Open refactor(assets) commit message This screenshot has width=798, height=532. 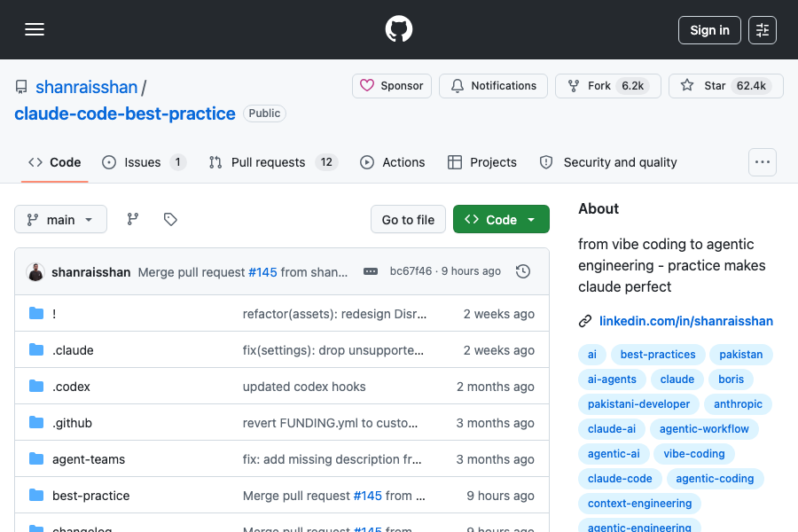(334, 314)
